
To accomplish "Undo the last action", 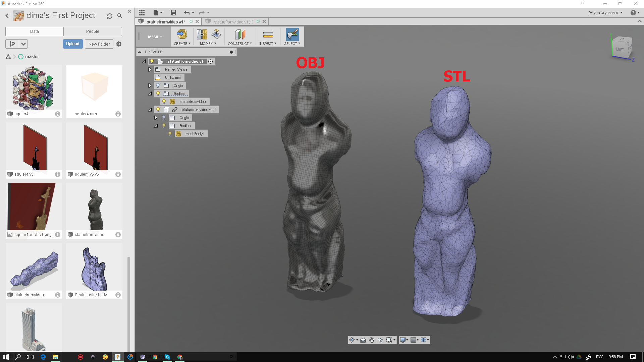I will pyautogui.click(x=187, y=13).
